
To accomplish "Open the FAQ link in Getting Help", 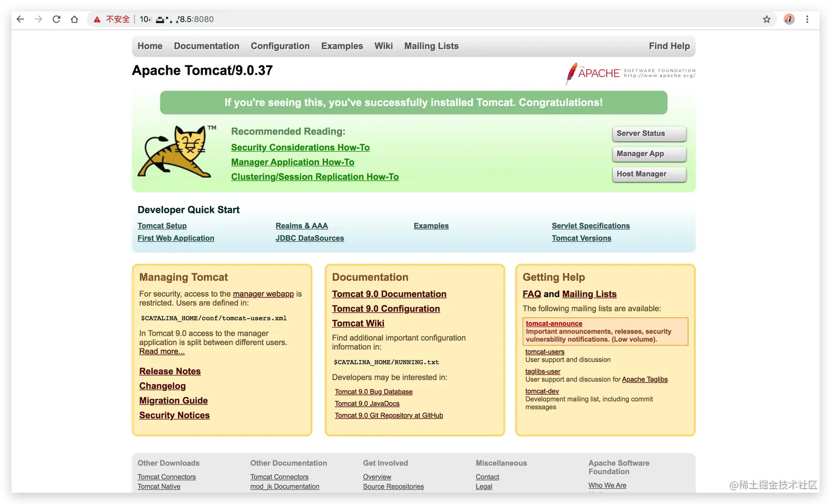I will pyautogui.click(x=532, y=294).
